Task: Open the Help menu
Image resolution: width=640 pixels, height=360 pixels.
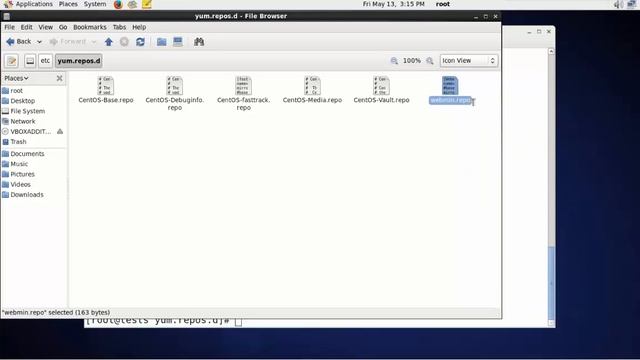Action: tap(139, 27)
